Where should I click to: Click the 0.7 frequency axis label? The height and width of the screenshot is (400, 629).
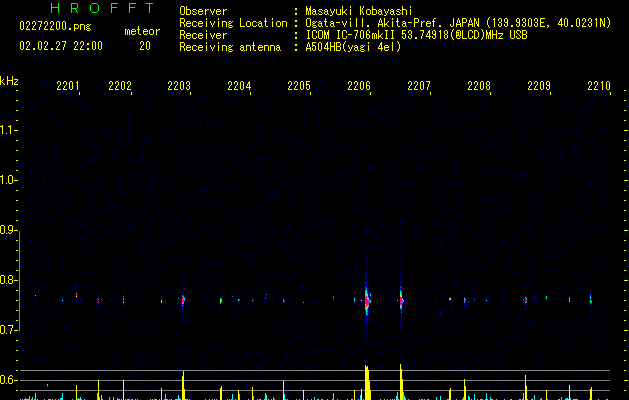click(x=8, y=330)
